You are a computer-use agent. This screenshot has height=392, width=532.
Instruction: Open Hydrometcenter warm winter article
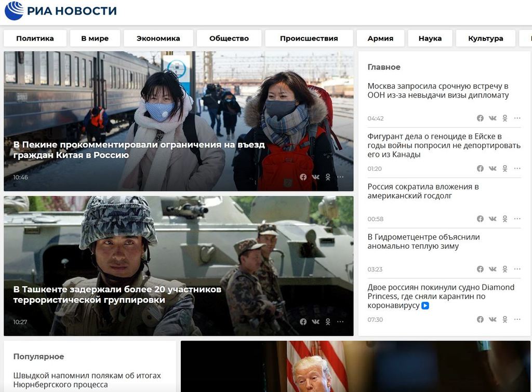click(x=423, y=241)
